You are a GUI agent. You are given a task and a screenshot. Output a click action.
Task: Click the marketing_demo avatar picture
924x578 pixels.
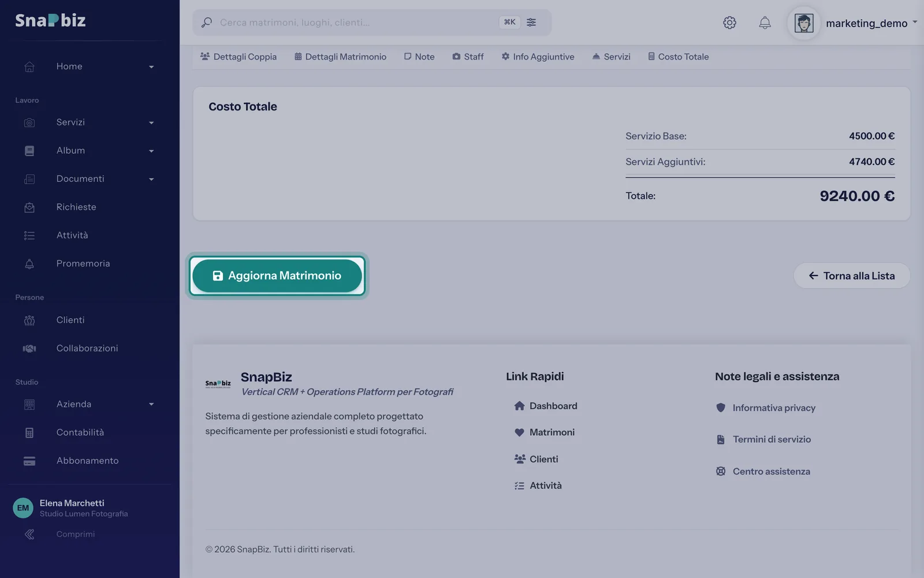[x=804, y=23]
